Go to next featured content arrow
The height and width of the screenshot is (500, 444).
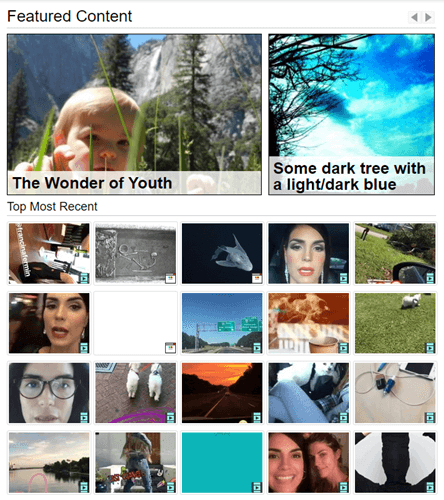428,17
